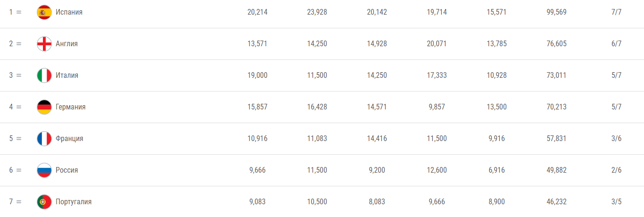The height and width of the screenshot is (217, 644).
Task: Select the Италия country name
Action: (67, 75)
